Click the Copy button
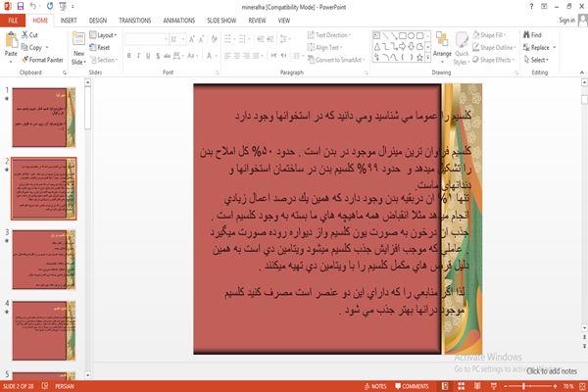588x392 pixels. tap(32, 48)
